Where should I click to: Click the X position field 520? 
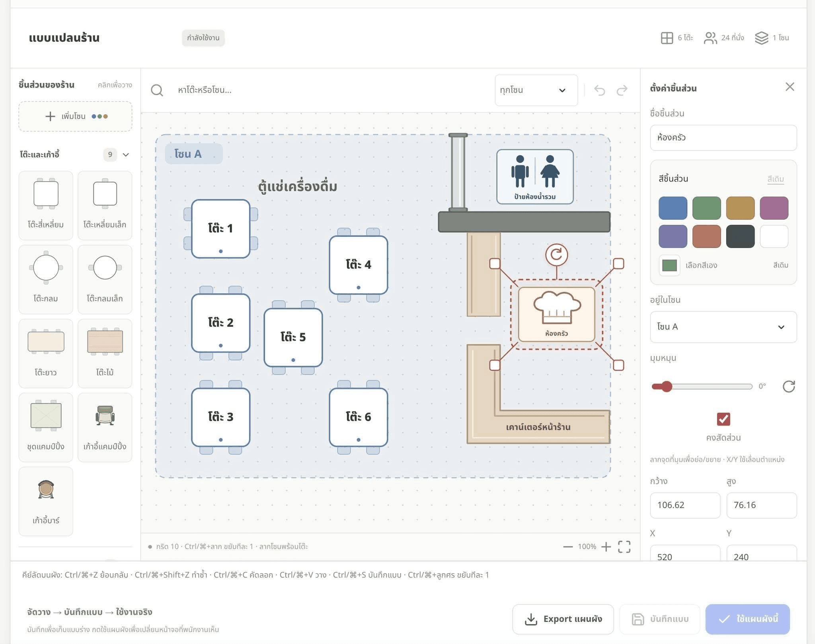pos(685,553)
